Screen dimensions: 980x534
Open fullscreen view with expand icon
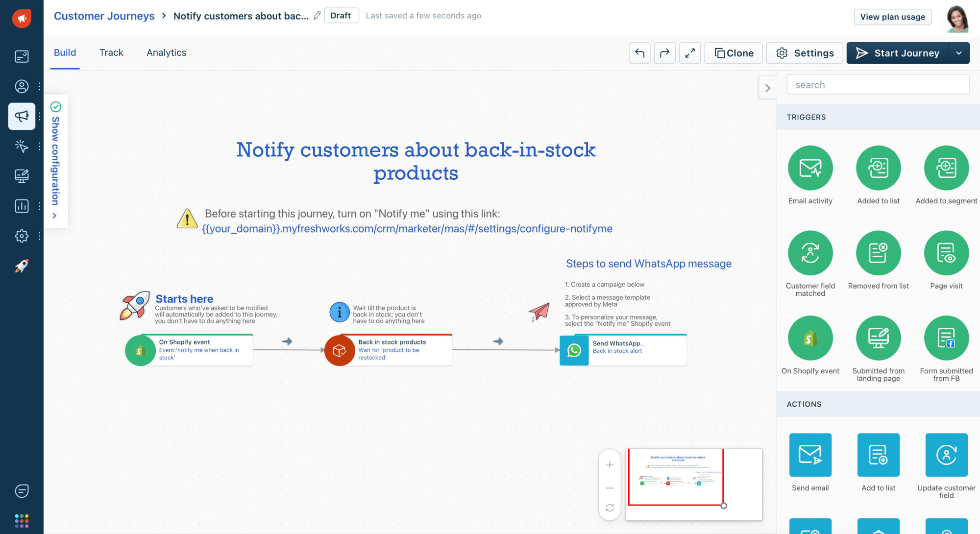pos(690,53)
